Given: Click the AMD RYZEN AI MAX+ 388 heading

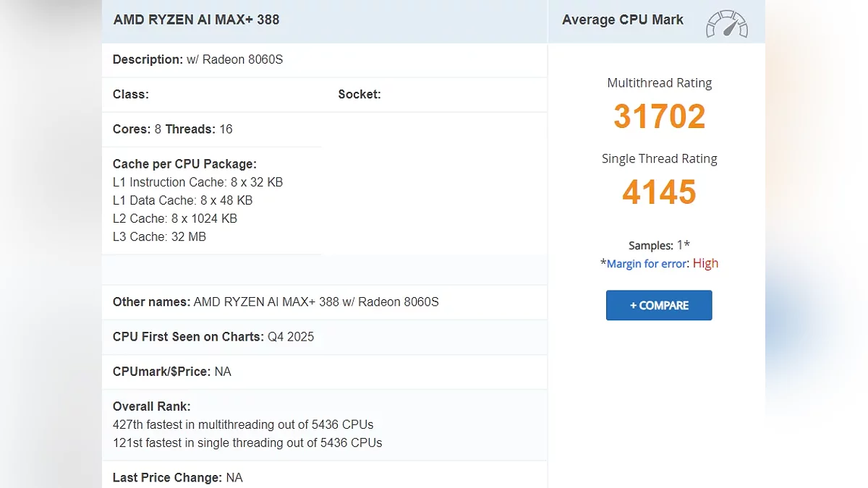Looking at the screenshot, I should click(x=196, y=20).
